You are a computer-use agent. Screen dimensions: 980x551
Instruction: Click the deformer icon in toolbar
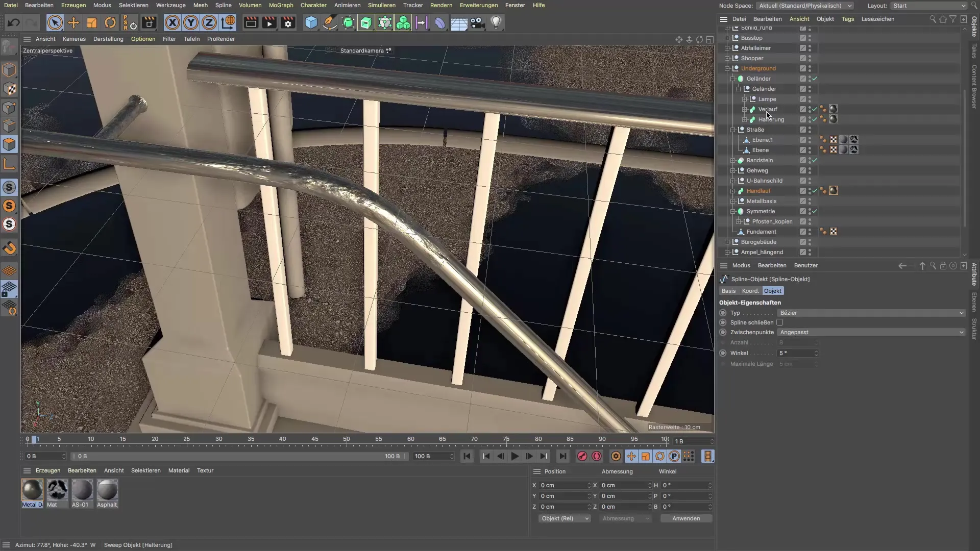pos(440,22)
